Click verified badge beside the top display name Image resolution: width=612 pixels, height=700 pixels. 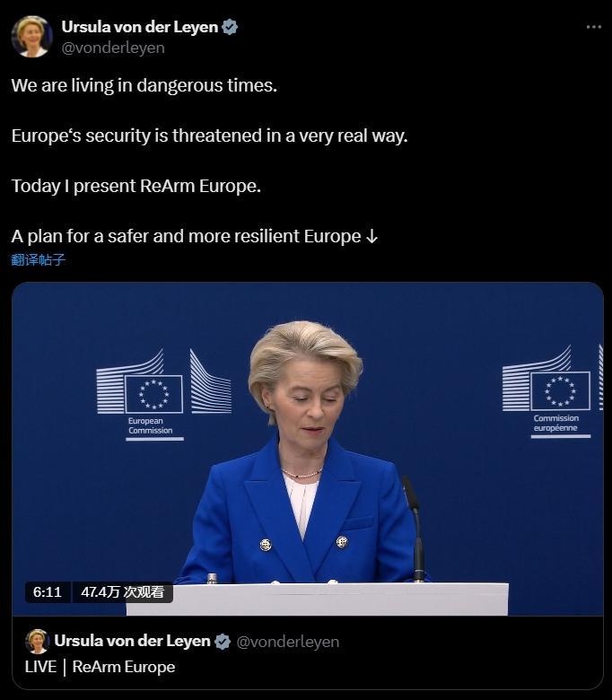230,27
